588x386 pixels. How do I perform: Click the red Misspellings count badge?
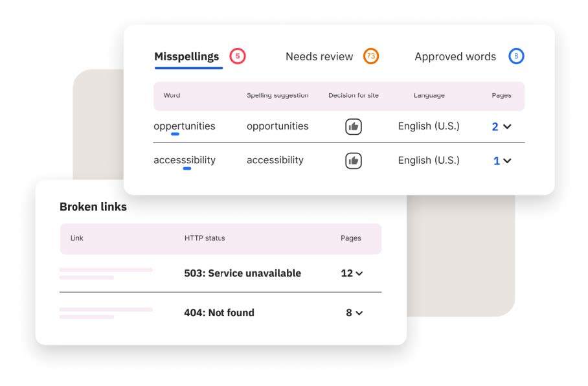237,56
